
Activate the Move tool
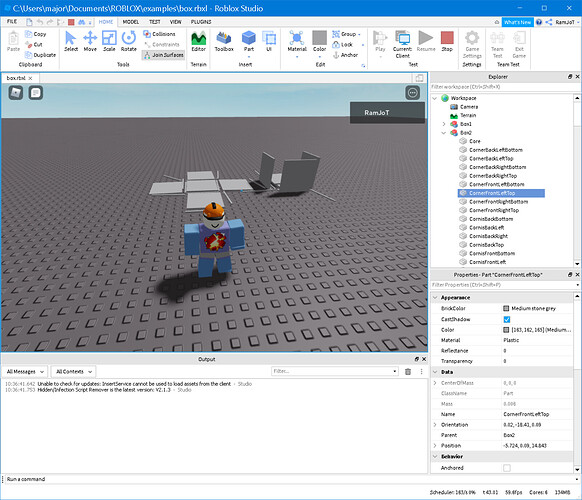tap(90, 41)
